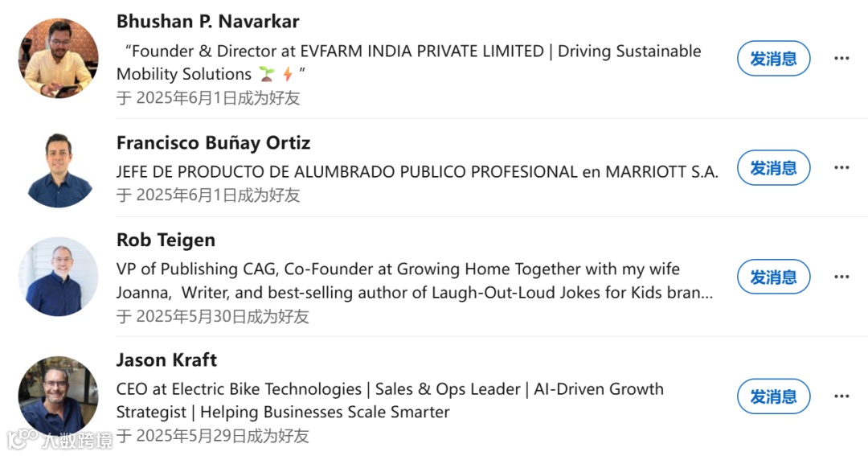Open more options for Francisco Buñay Ortiz
Image resolution: width=868 pixels, height=456 pixels.
point(841,167)
